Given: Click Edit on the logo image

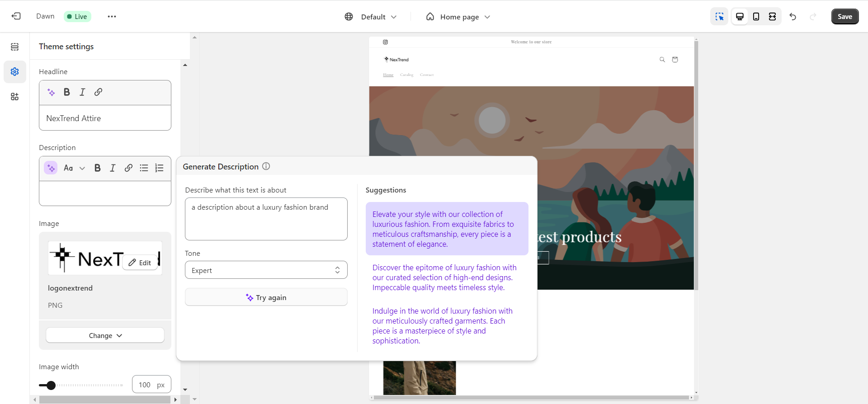Looking at the screenshot, I should [140, 263].
